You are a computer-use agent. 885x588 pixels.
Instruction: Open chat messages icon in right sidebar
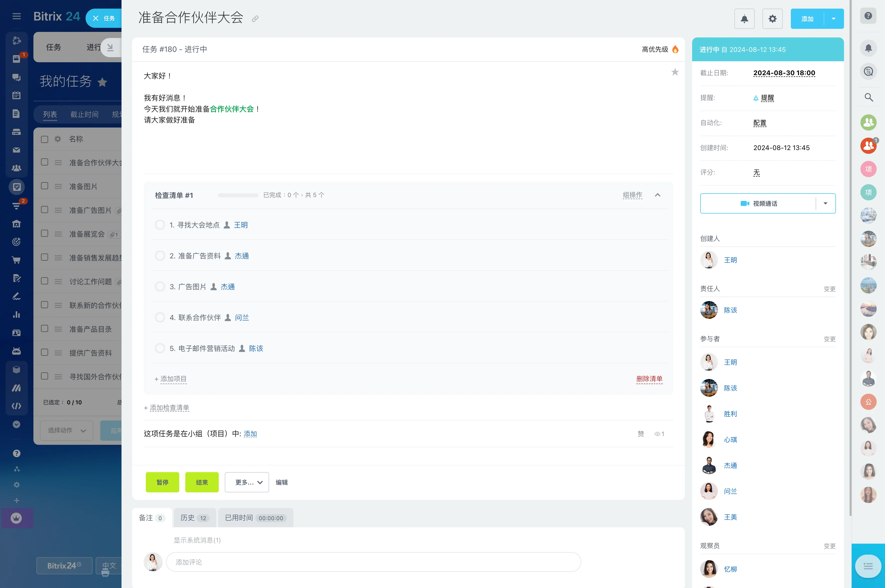click(x=868, y=71)
